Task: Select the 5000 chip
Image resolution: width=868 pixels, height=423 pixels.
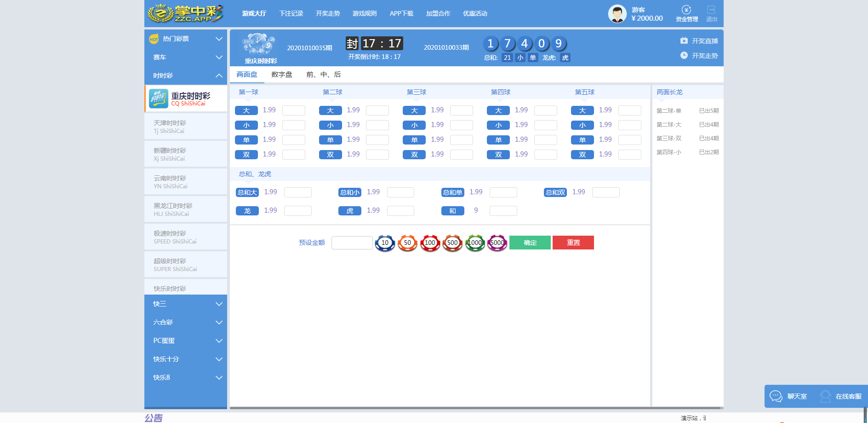Action: pos(497,243)
